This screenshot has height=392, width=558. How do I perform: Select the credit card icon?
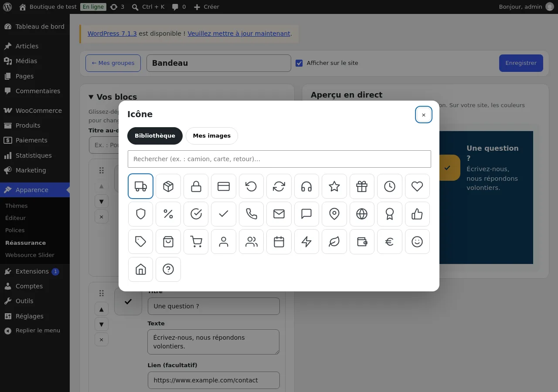click(224, 186)
